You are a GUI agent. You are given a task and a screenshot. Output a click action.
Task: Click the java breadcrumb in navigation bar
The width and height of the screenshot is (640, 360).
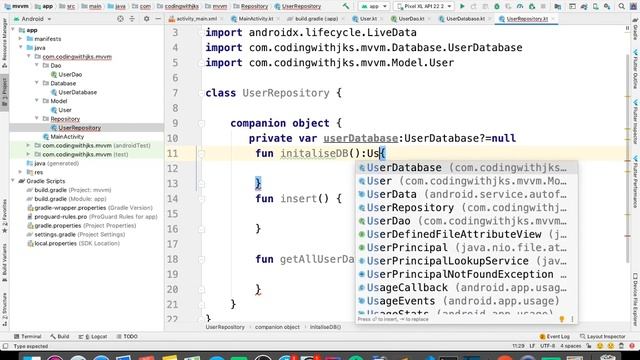coord(118,6)
